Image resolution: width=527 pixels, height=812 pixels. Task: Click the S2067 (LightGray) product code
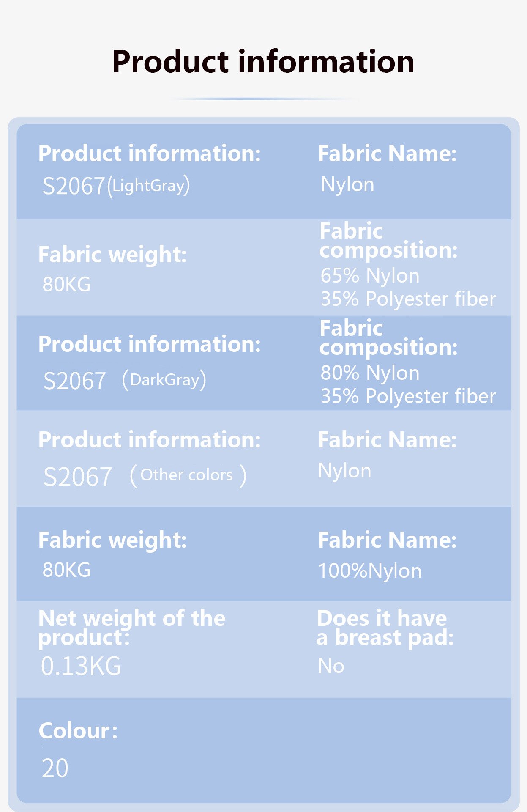(116, 186)
